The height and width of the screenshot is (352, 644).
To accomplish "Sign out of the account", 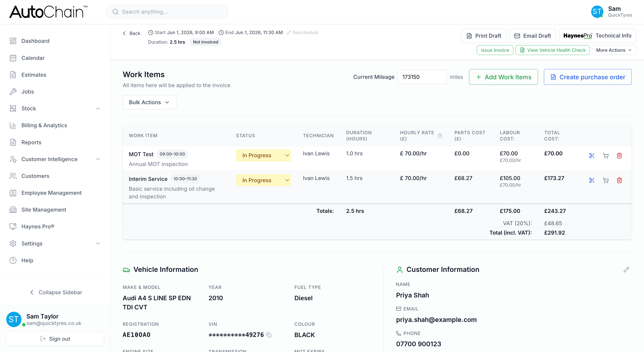I will coord(55,339).
